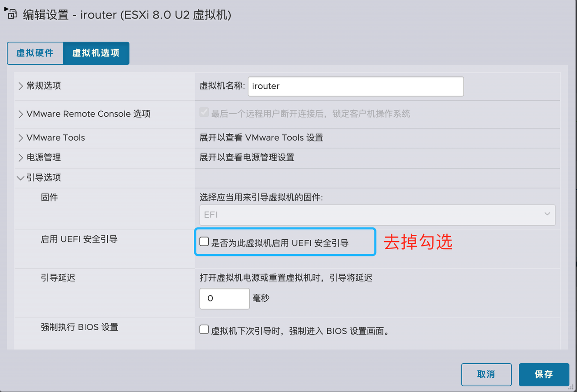This screenshot has width=577, height=392.
Task: Expand the 电源管理 section chevron
Action: [x=21, y=158]
